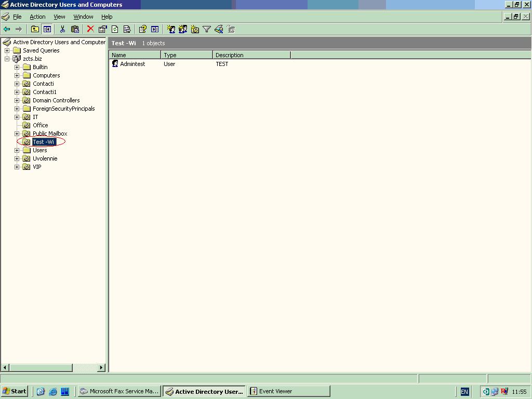Expand the Computers container

coord(17,75)
